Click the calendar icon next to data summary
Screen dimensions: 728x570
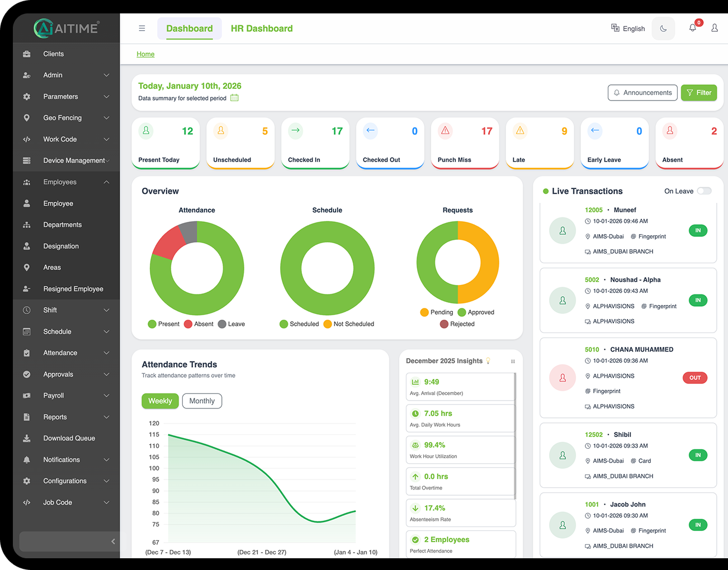[234, 97]
